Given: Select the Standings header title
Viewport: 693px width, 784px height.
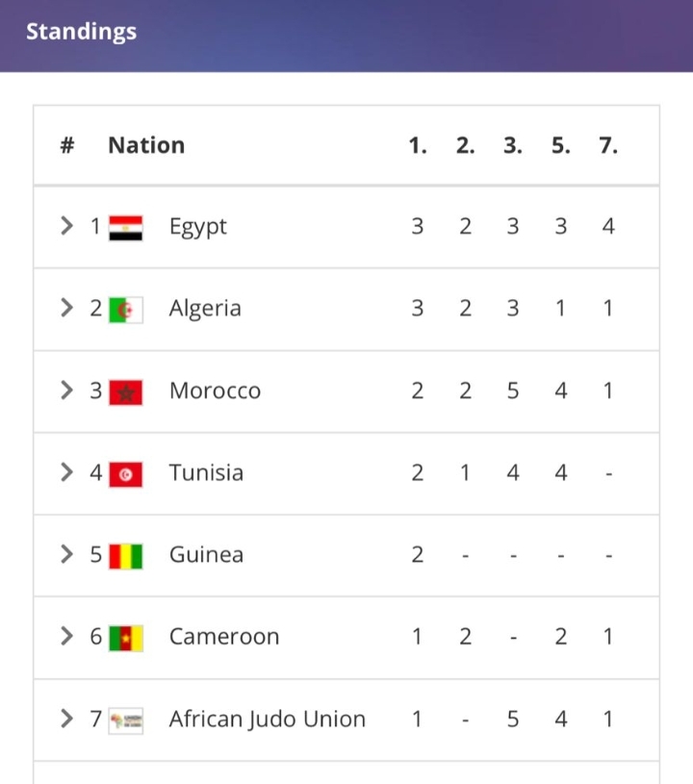Looking at the screenshot, I should (82, 32).
